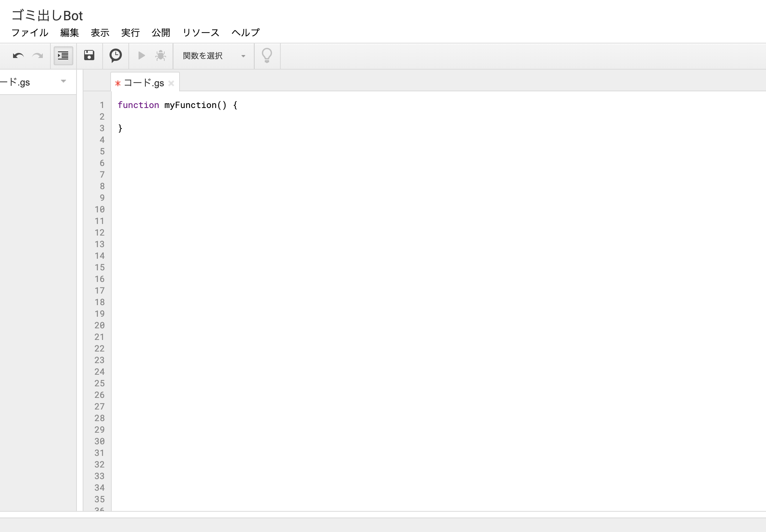Select the コード.gs editor tab
This screenshot has height=532, width=766.
(144, 83)
